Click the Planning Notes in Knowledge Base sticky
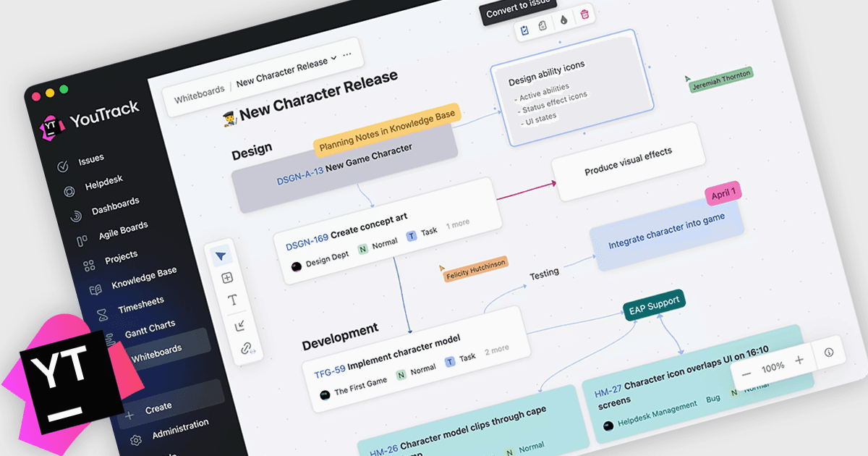The width and height of the screenshot is (868, 456). [387, 129]
